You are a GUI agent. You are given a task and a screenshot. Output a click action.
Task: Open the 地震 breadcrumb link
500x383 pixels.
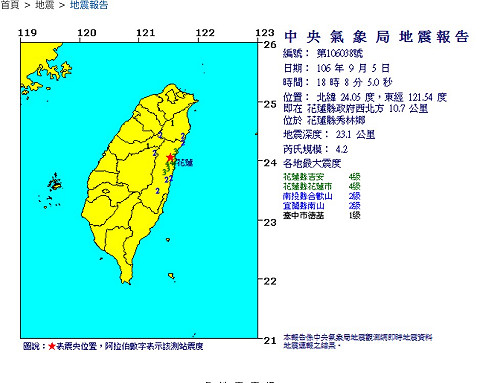tap(45, 5)
